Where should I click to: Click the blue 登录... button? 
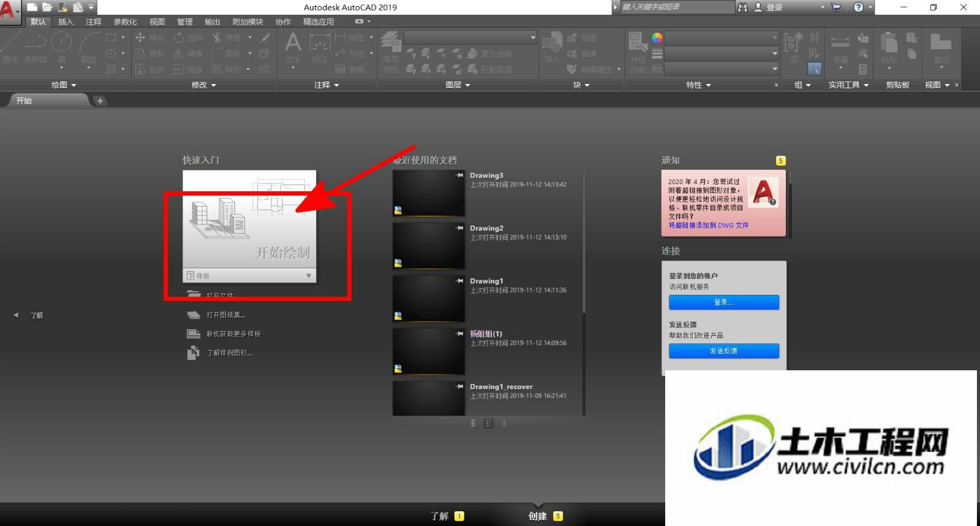[x=724, y=302]
